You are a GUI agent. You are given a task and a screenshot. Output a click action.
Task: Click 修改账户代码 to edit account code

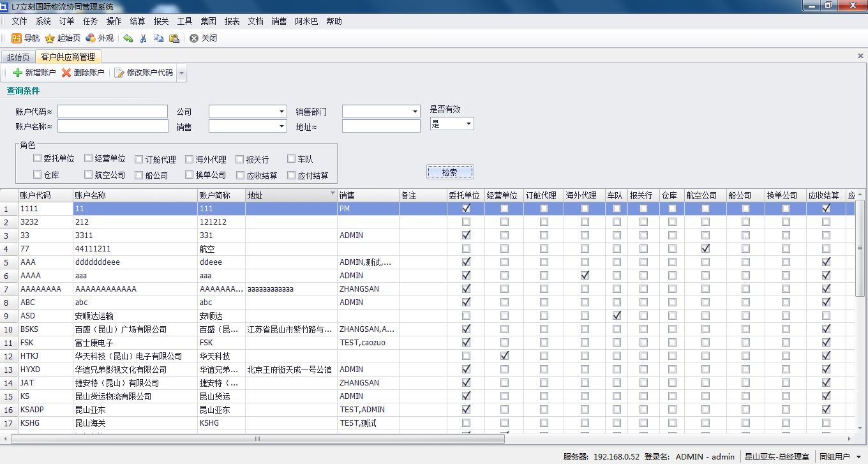click(144, 73)
